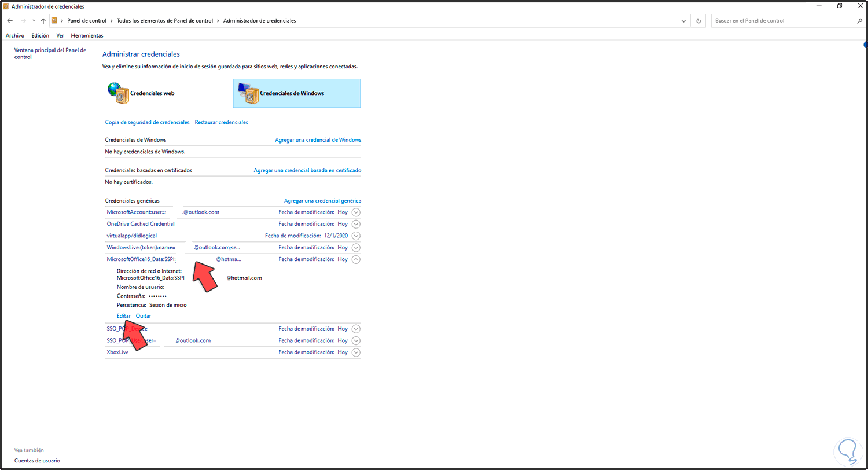
Task: Collapse MicrosoftOffice16_Data:SSPI credential chevron
Action: click(x=356, y=259)
